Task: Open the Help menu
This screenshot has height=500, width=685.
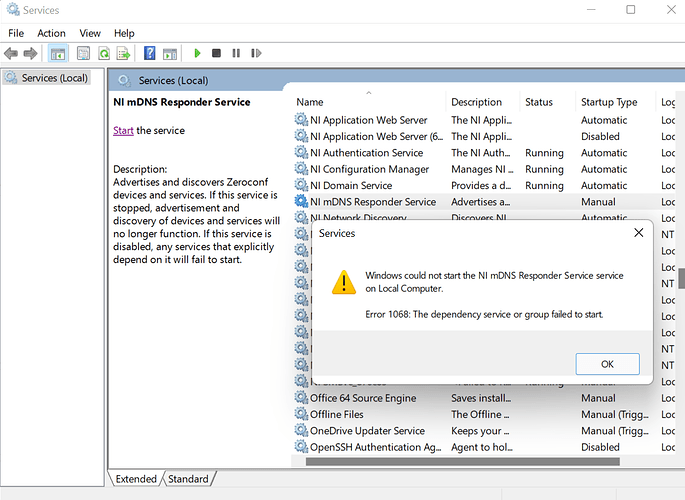Action: 124,33
